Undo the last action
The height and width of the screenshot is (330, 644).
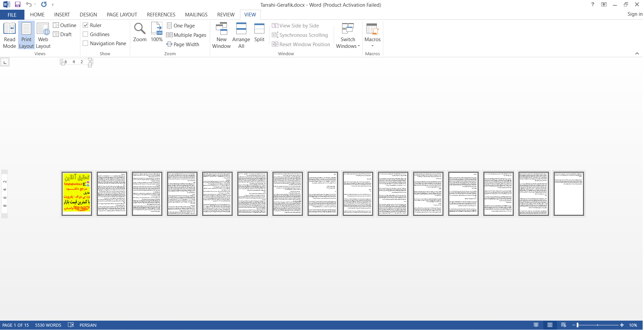click(29, 5)
